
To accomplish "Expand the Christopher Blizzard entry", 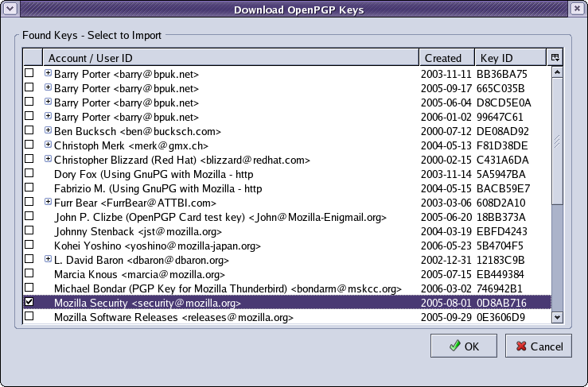I will click(48, 158).
